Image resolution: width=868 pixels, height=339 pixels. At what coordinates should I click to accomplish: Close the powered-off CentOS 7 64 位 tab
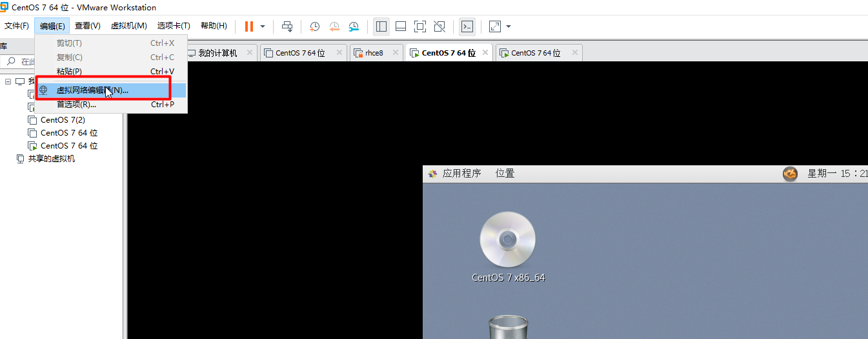[338, 53]
